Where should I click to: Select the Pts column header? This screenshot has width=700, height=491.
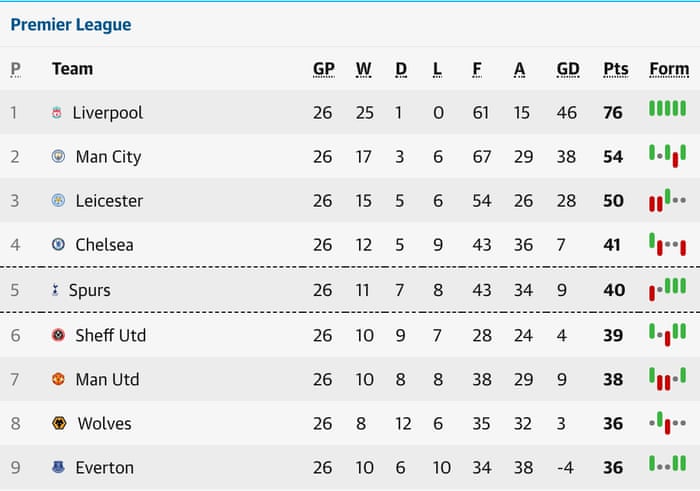coord(616,69)
